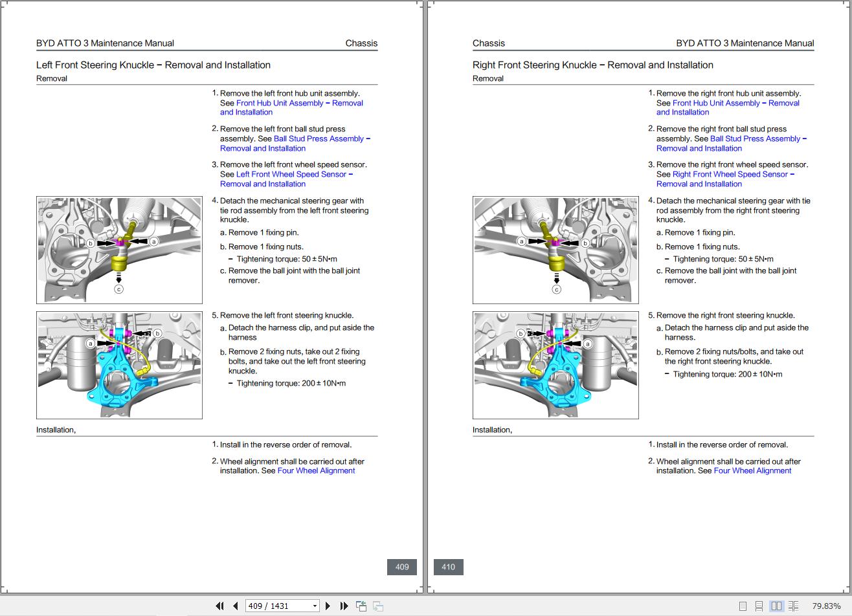Click the 'Chassis' header on the left page
This screenshot has height=616, width=852.
tap(361, 43)
